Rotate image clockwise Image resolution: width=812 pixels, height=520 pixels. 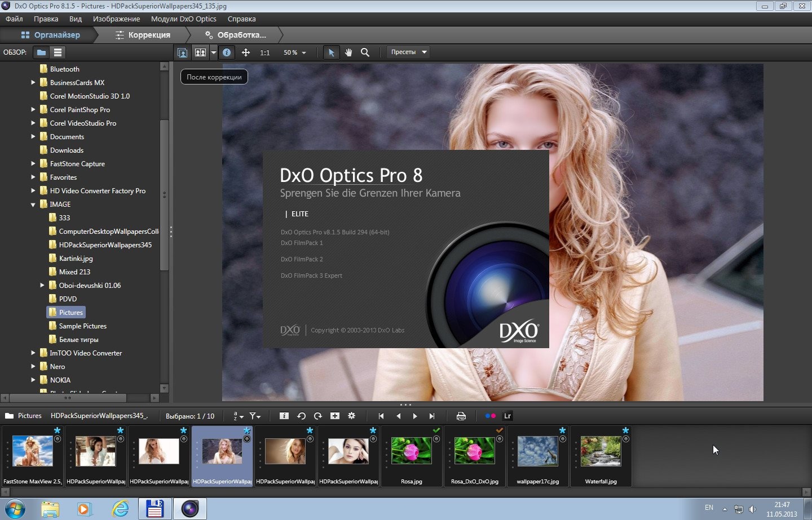(x=318, y=416)
